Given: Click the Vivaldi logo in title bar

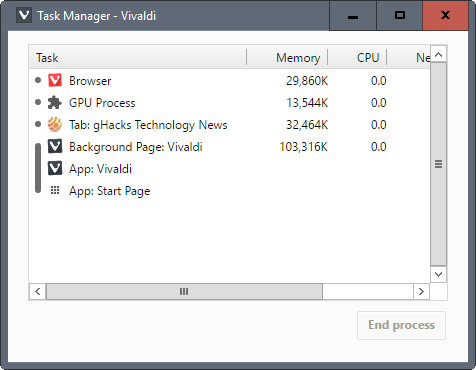Looking at the screenshot, I should coord(24,15).
